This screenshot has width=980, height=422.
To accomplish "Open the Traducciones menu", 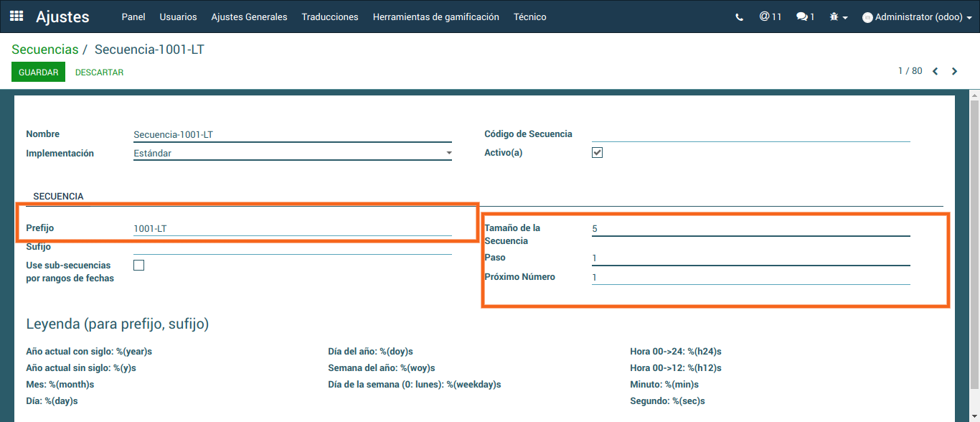I will pos(330,17).
